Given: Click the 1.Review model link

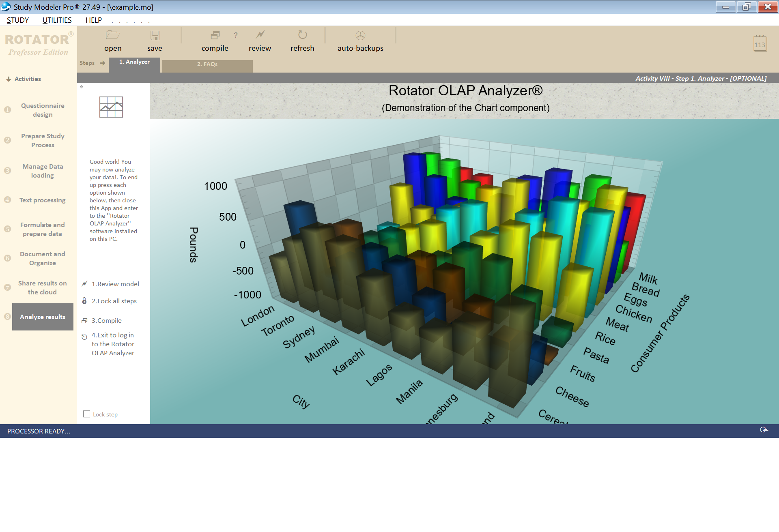Looking at the screenshot, I should (115, 284).
